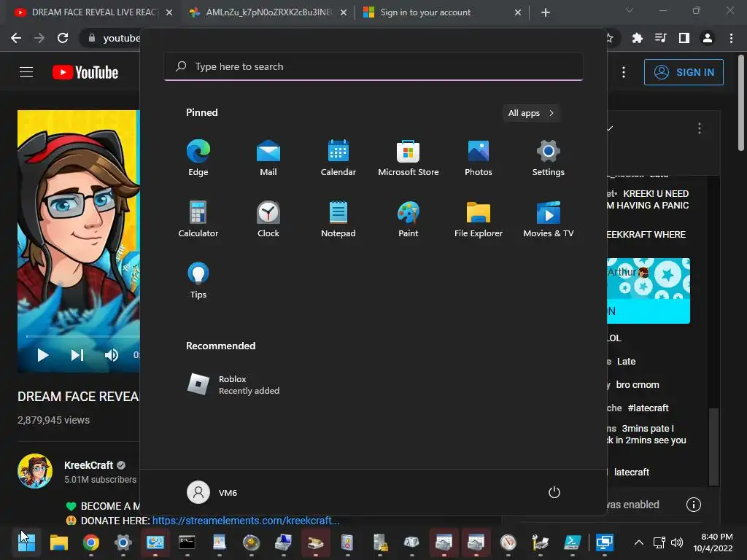Open recommended Roblox app
Screen dimensions: 747x560
coord(233,385)
